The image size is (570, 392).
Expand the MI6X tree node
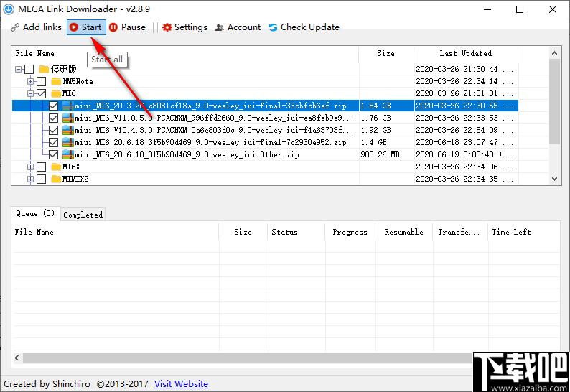(31, 167)
